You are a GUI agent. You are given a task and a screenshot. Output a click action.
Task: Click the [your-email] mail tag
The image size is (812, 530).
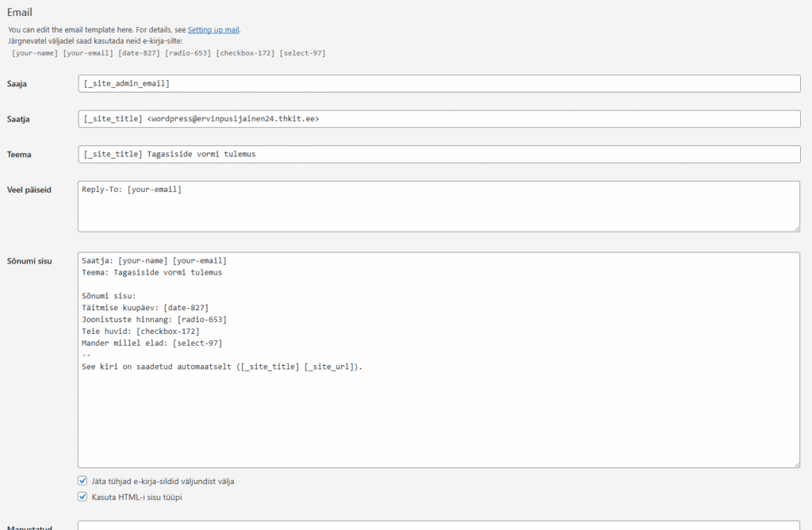pos(88,53)
